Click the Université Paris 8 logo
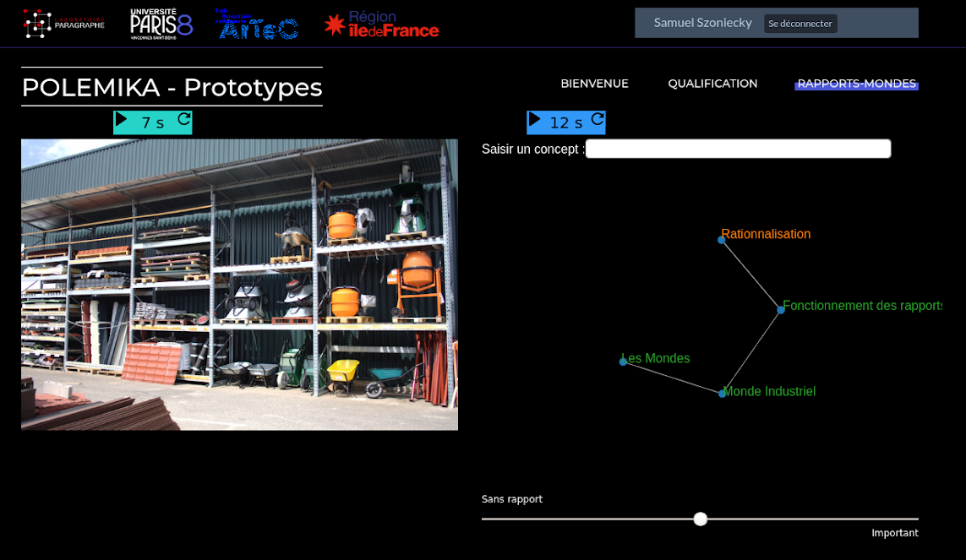The image size is (966, 560). [x=161, y=24]
